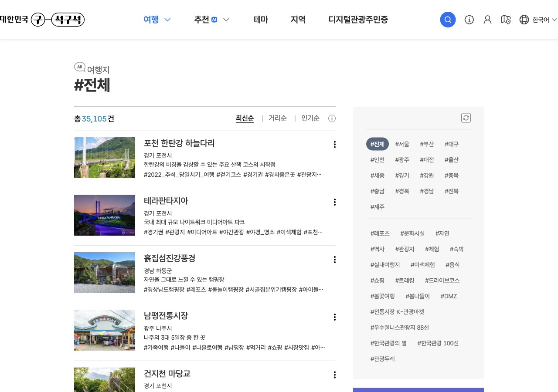
Task: Select the #실내여행지 theme tag
Action: (x=385, y=265)
